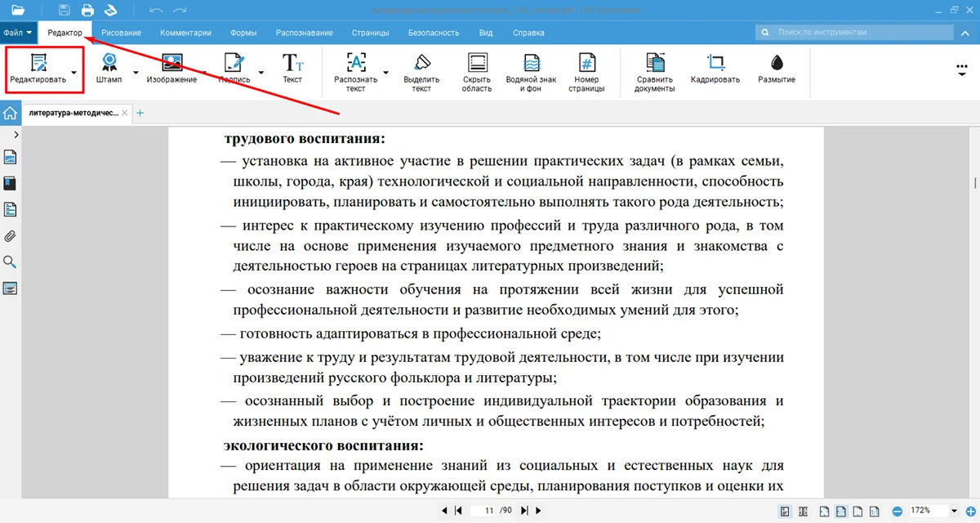
Task: Expand the Редактировать dropdown arrow
Action: (75, 73)
